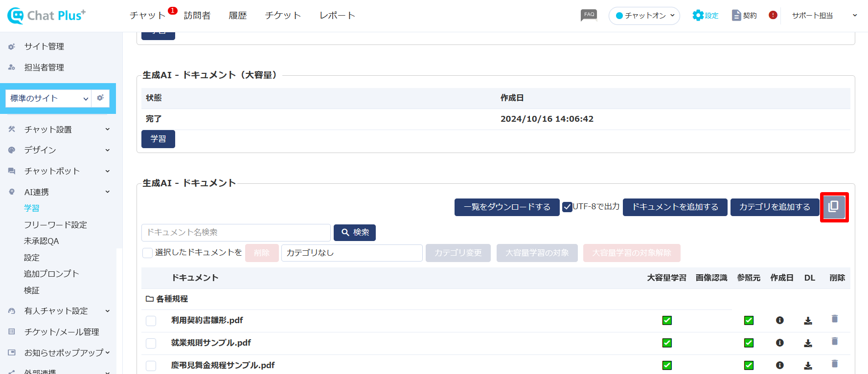
Task: Delete 就業規則サンプル.pdf with trash icon
Action: click(835, 341)
